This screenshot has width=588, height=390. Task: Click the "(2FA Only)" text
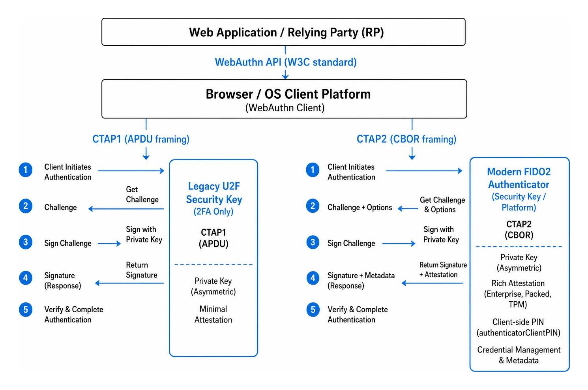213,212
